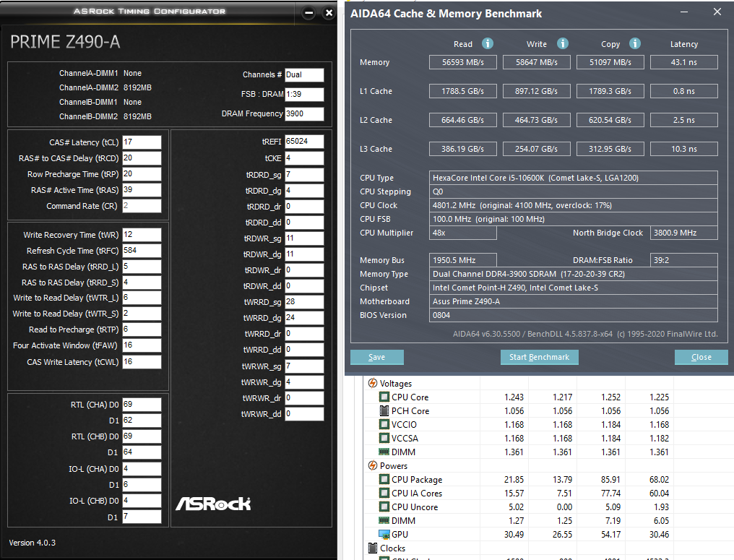Click the voltage DIMM memory icon
The height and width of the screenshot is (560, 734).
384,452
